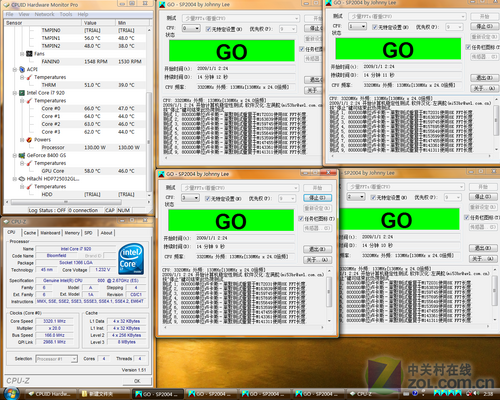Click the Hitachi hard drive icon
The height and width of the screenshot is (400, 500).
pyautogui.click(x=22, y=179)
